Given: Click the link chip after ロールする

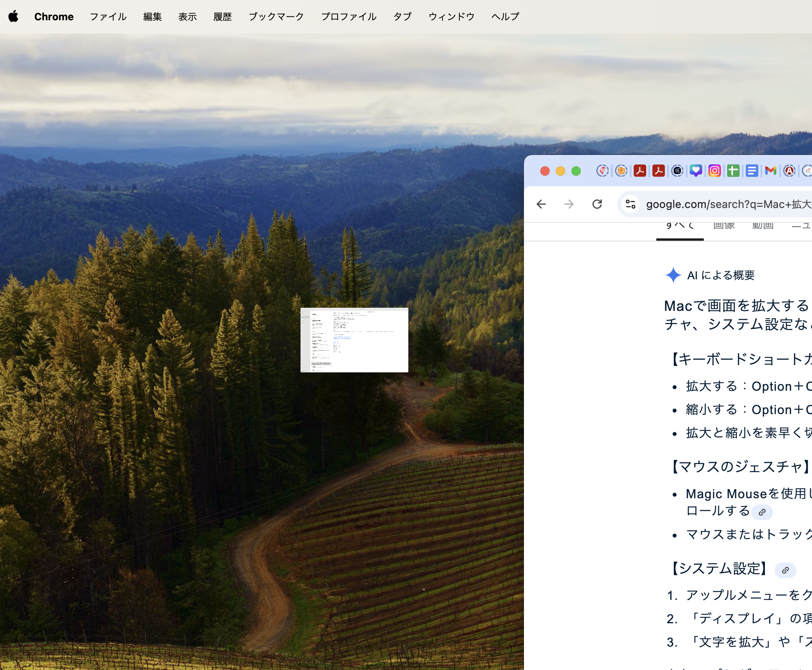Looking at the screenshot, I should (762, 512).
